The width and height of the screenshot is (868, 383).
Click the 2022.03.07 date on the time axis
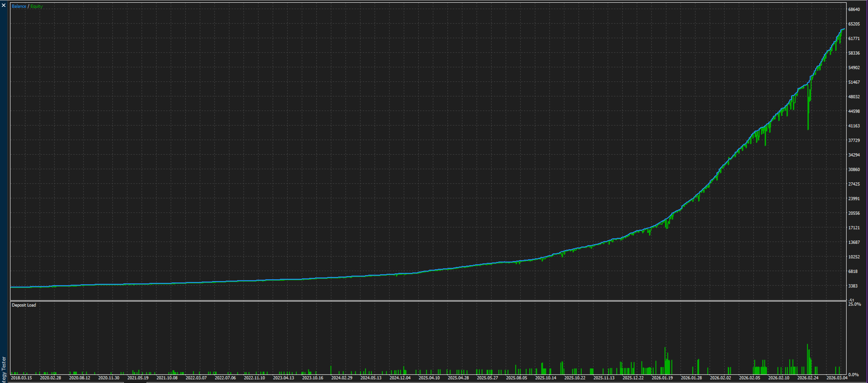[196, 378]
